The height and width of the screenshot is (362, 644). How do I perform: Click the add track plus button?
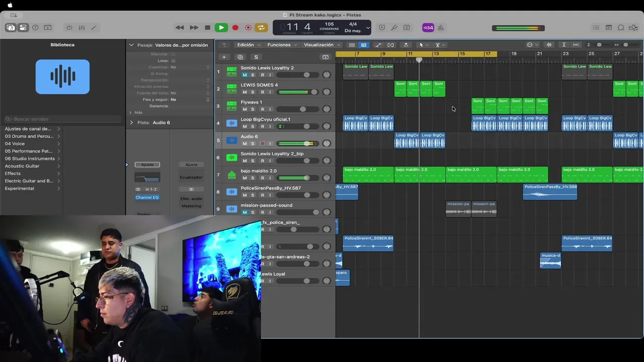tap(224, 57)
